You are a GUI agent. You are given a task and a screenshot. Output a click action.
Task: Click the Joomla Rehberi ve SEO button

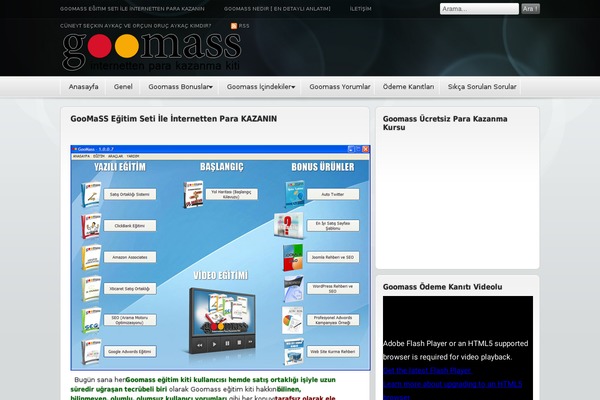click(x=333, y=257)
